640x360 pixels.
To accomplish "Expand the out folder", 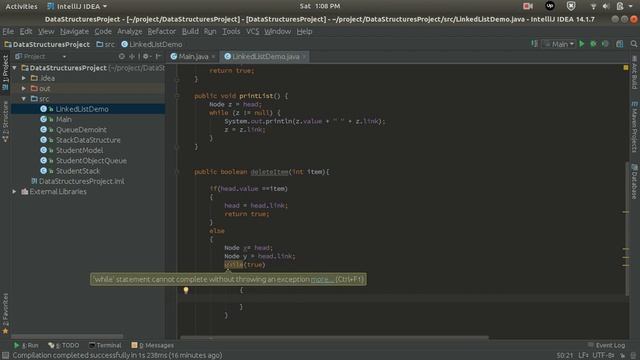I will point(24,88).
